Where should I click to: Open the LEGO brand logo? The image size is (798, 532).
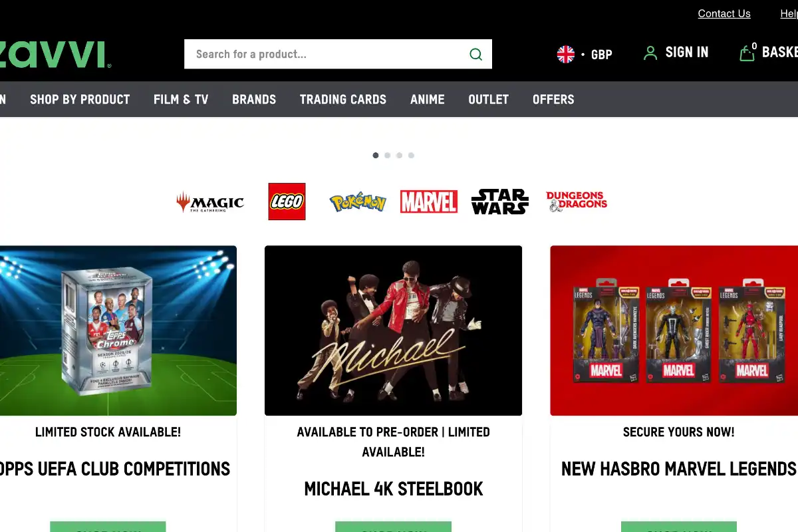pos(287,201)
